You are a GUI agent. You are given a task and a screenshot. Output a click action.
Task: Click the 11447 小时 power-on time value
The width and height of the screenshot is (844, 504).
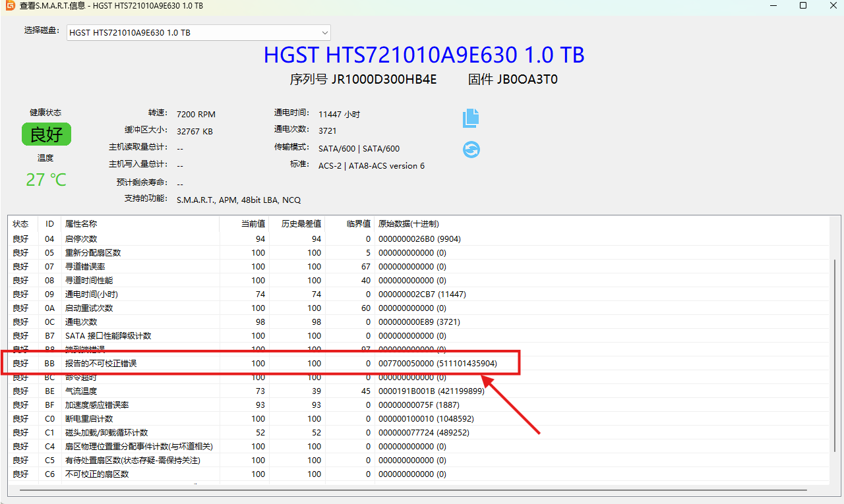pos(339,114)
